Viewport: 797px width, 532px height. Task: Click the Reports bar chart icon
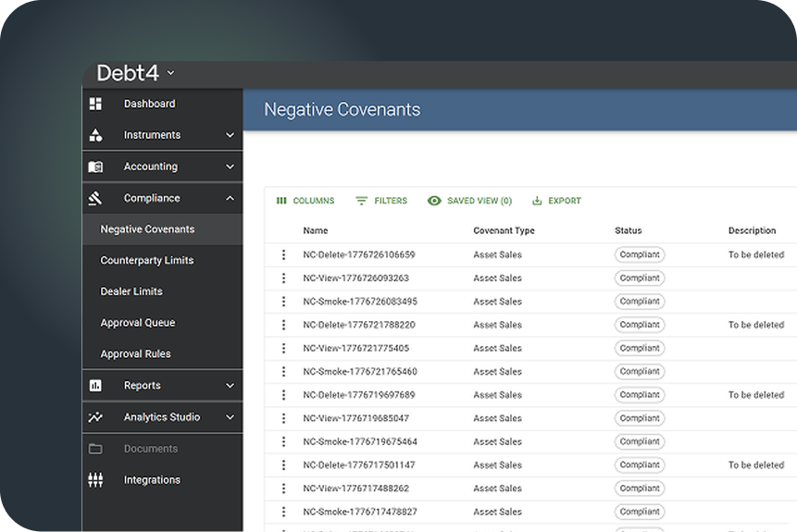coord(95,386)
